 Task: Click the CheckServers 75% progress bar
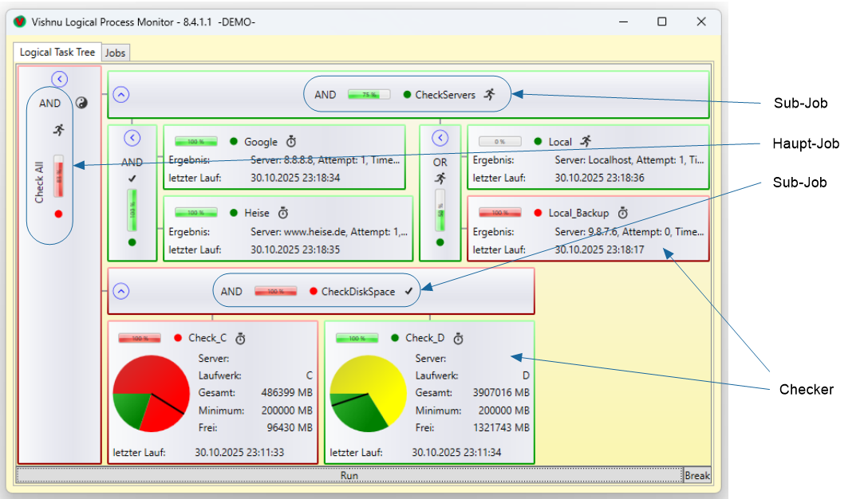[x=369, y=95]
